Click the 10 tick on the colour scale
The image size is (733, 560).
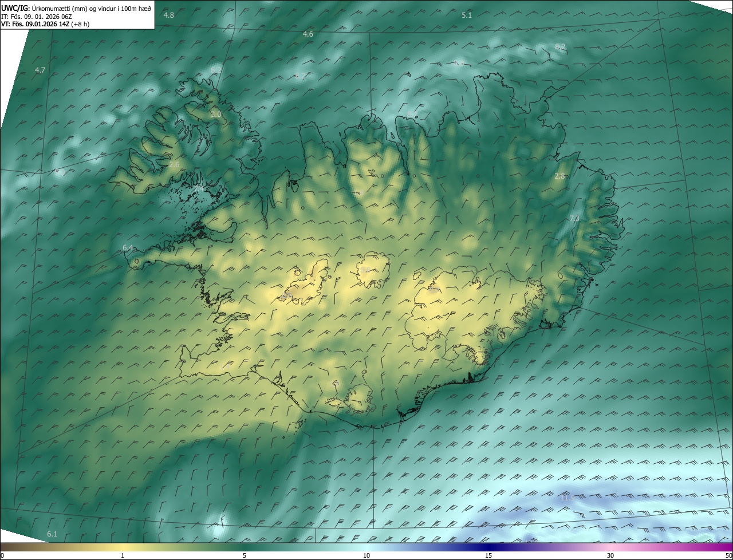point(366,556)
